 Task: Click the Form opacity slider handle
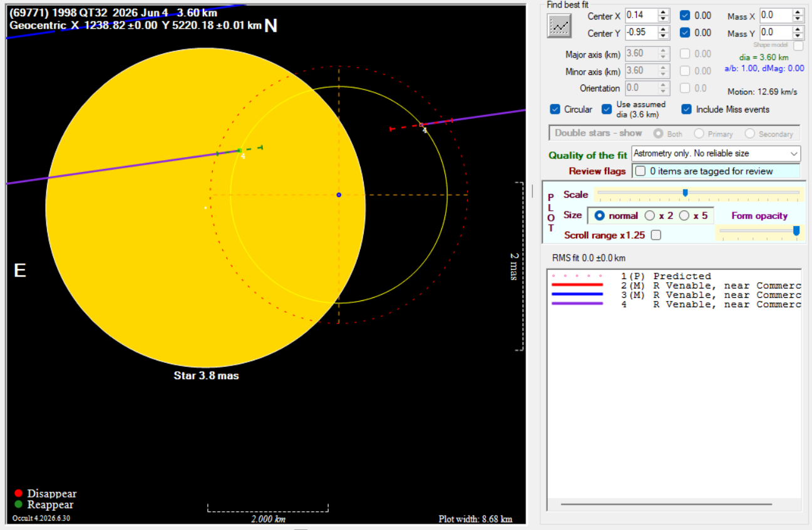click(796, 231)
